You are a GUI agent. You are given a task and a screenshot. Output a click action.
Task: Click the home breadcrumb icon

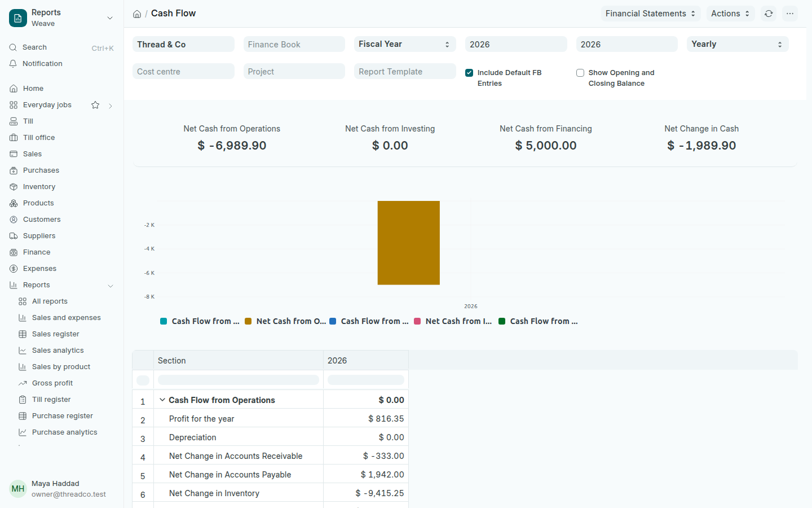(x=137, y=14)
